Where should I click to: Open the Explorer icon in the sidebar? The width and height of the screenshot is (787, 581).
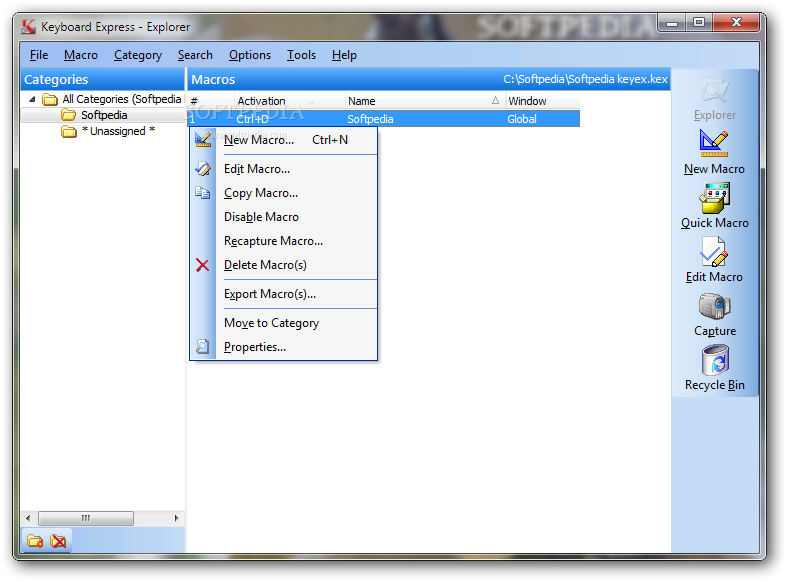(715, 90)
